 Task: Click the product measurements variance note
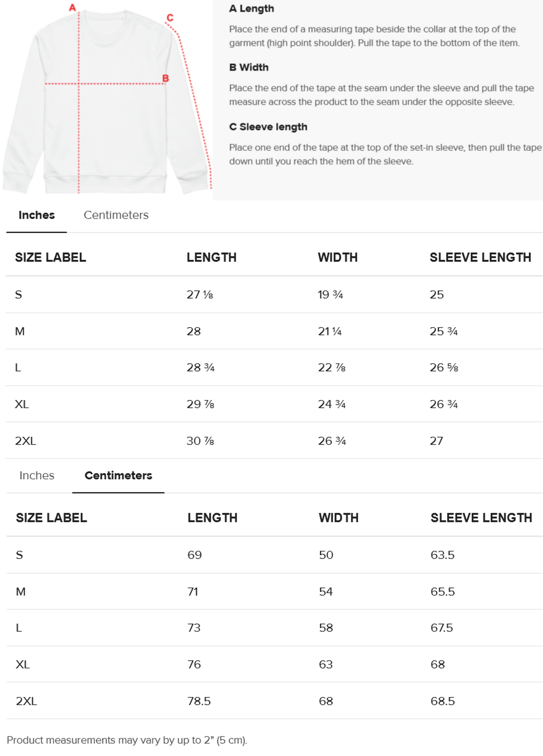127,740
